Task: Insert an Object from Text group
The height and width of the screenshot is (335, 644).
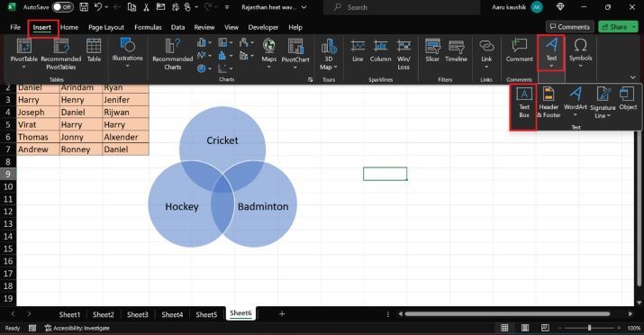Action: pos(628,99)
